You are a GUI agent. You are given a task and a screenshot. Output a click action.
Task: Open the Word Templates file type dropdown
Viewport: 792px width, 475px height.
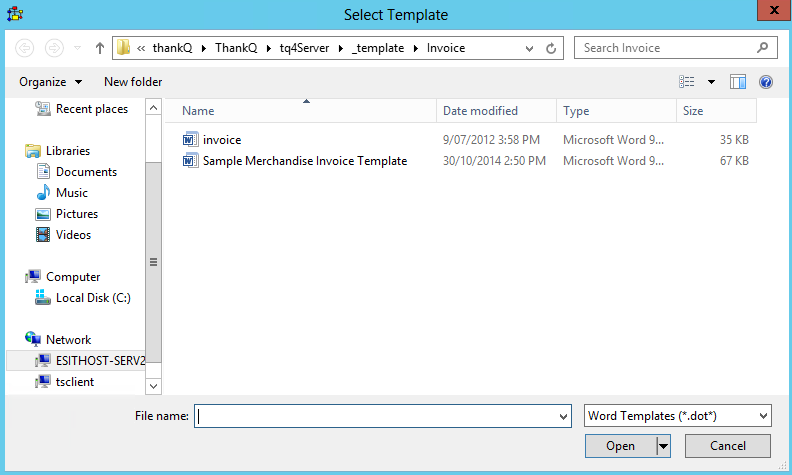point(677,416)
